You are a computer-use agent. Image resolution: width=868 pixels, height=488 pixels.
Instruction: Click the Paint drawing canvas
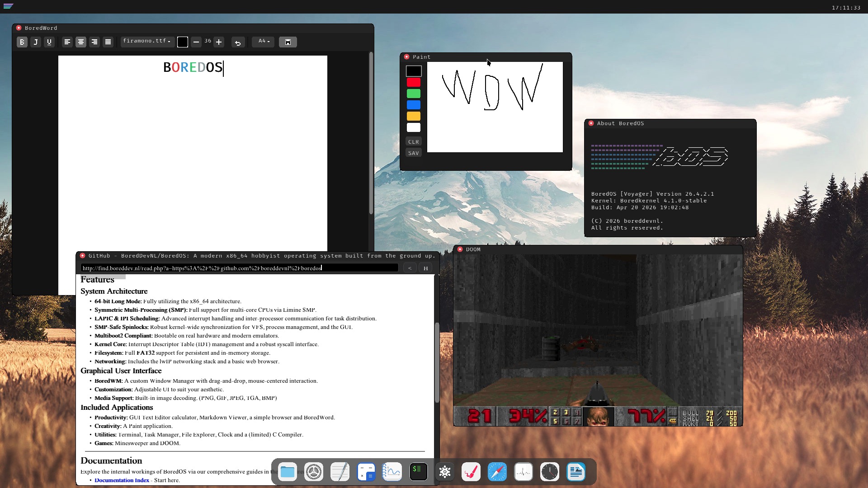click(x=495, y=107)
